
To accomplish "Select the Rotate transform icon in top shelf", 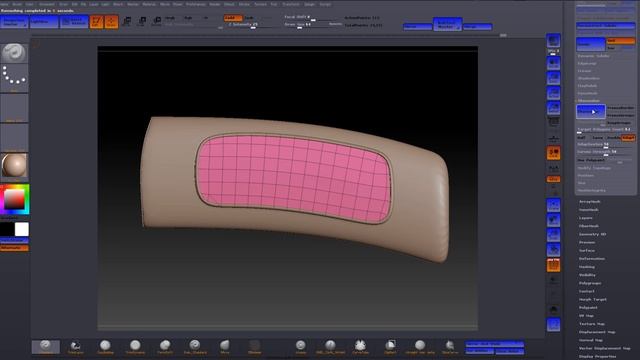I will [157, 22].
